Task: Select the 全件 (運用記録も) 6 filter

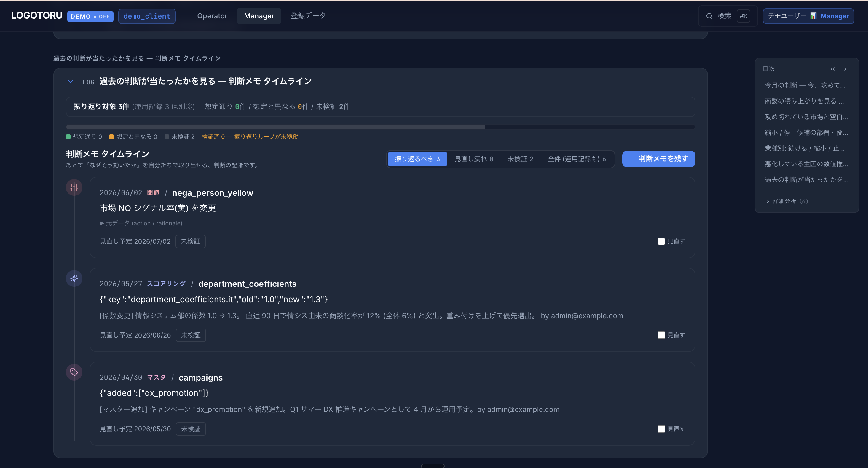Action: pyautogui.click(x=577, y=159)
